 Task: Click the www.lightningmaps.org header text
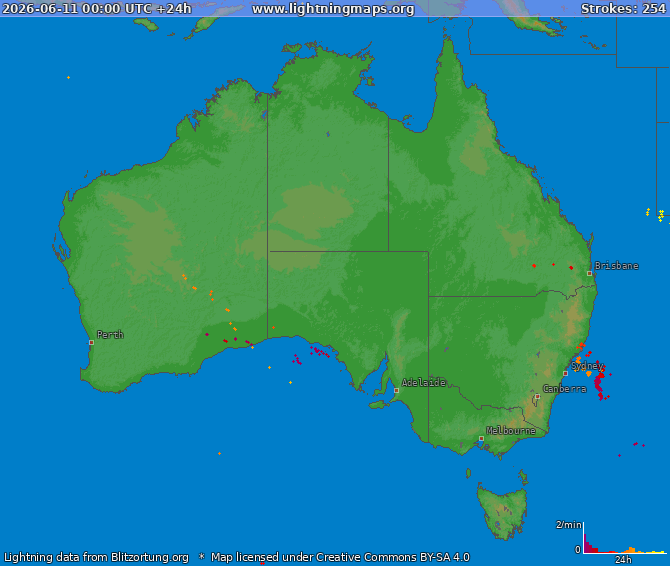(333, 9)
